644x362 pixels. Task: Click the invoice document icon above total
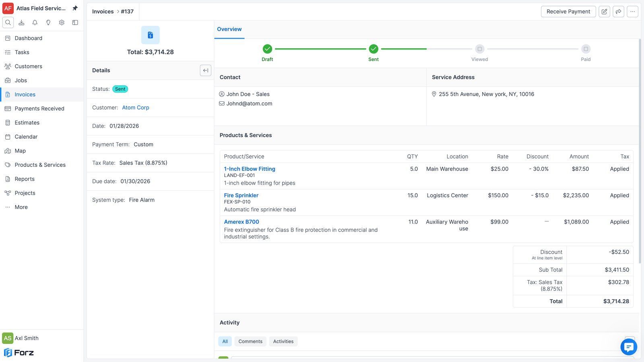[150, 35]
